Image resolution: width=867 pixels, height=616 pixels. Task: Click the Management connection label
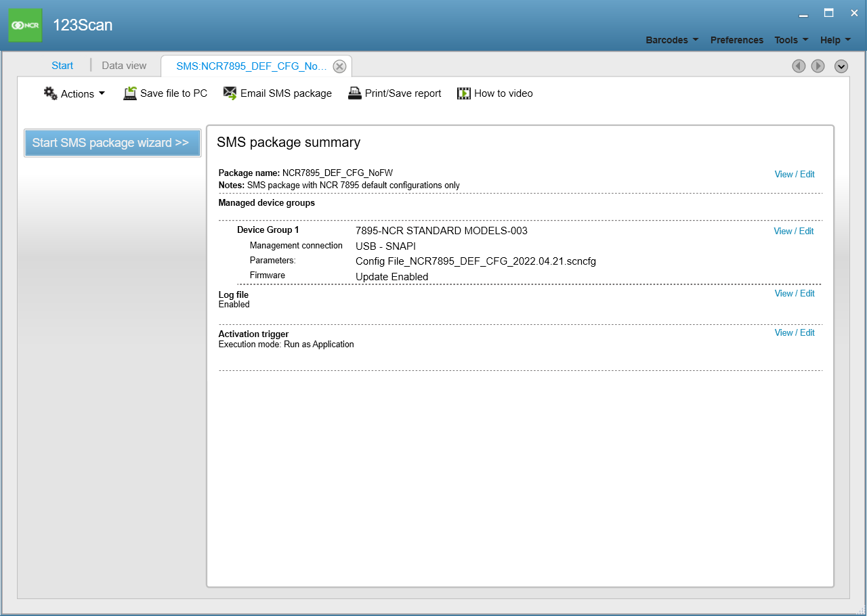[296, 245]
